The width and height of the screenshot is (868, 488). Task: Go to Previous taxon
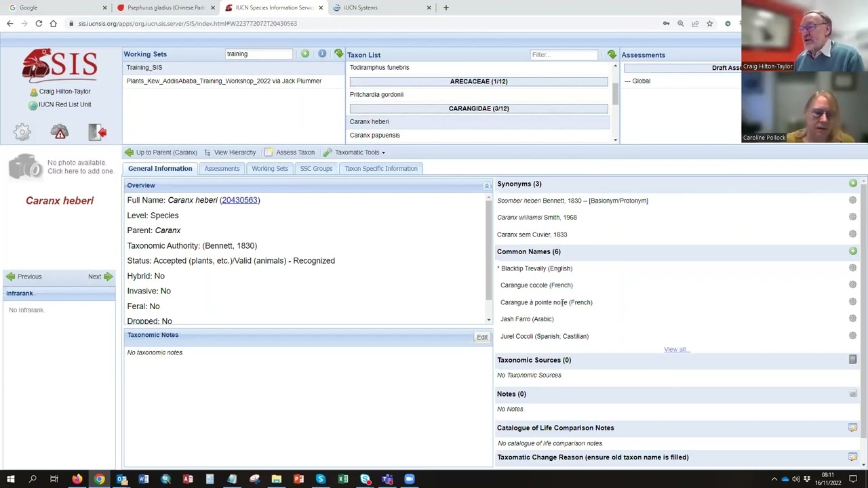click(24, 277)
